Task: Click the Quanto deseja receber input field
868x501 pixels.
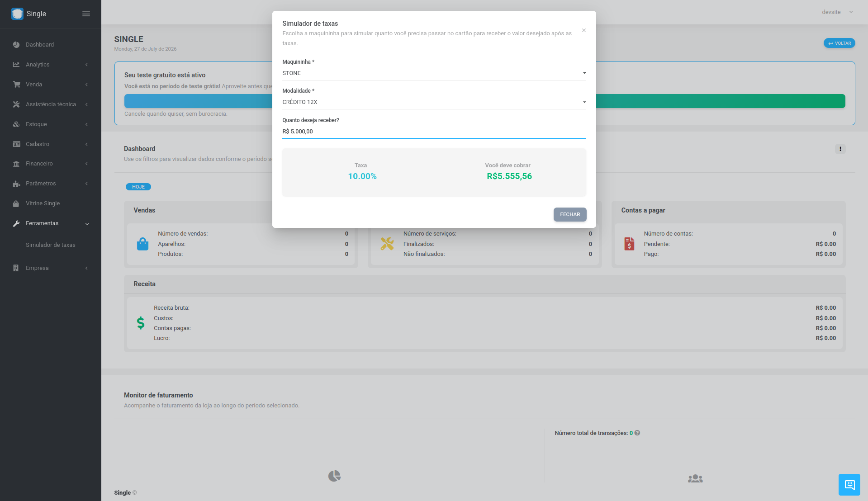Action: (x=434, y=132)
